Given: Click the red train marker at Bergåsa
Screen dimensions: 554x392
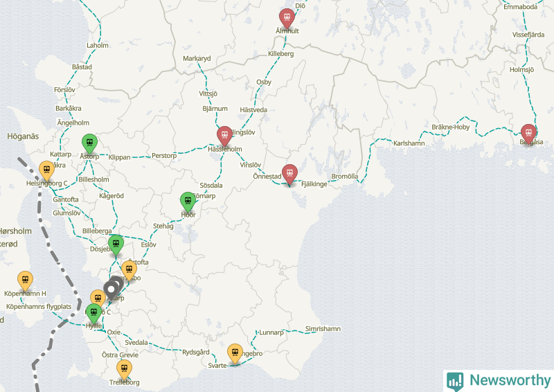Looking at the screenshot, I should (528, 134).
